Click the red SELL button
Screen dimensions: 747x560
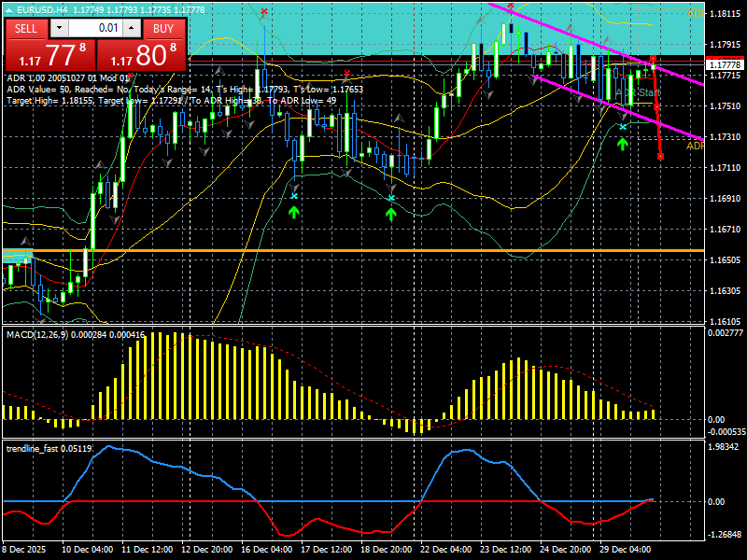[26, 29]
